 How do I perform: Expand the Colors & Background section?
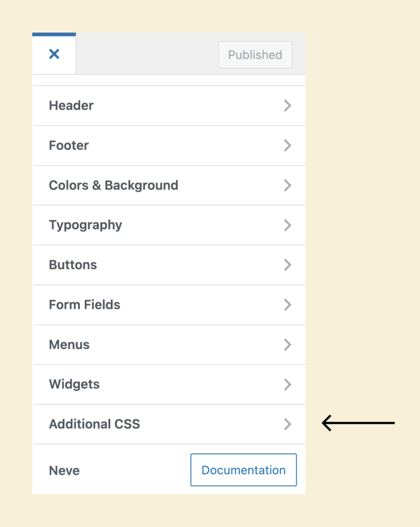click(154, 185)
